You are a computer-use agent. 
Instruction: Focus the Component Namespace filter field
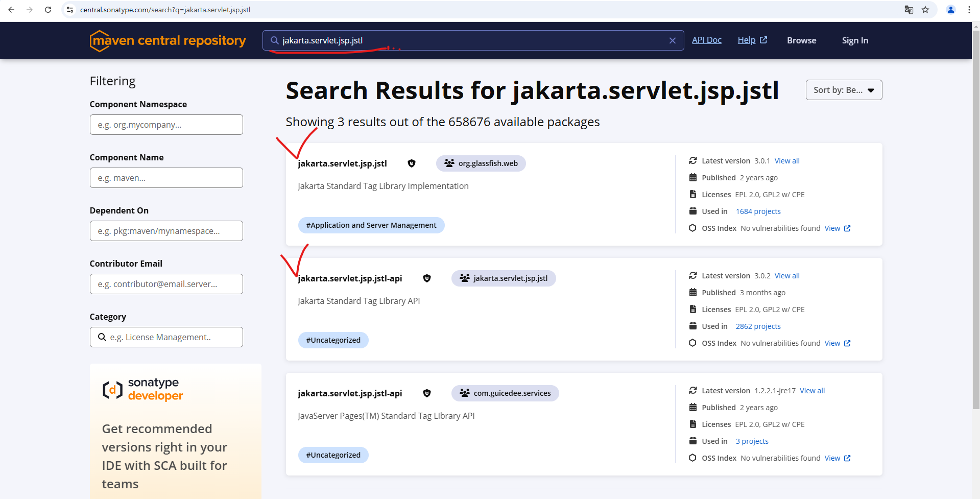click(166, 125)
